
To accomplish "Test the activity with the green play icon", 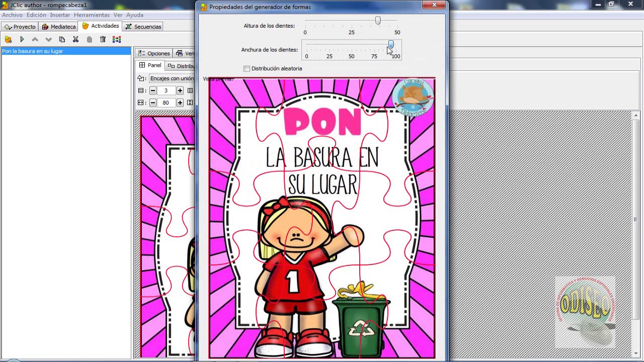I will pyautogui.click(x=22, y=39).
